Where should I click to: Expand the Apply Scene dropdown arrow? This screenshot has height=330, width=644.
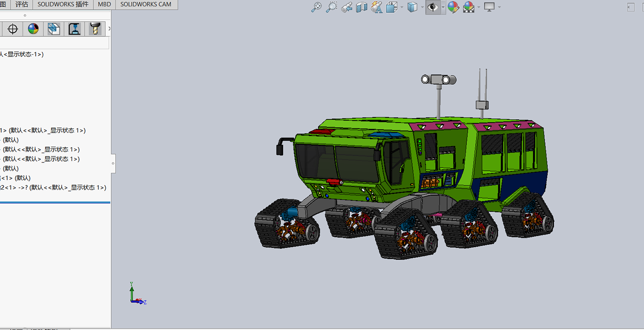click(x=478, y=8)
